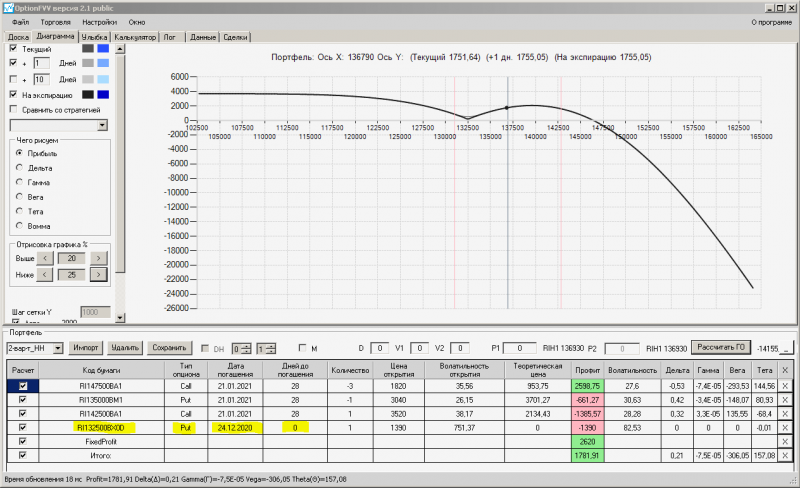Image resolution: width=800 pixels, height=488 pixels.
Task: Enable 'Сравнить со стратегией' checkbox
Action: click(14, 109)
